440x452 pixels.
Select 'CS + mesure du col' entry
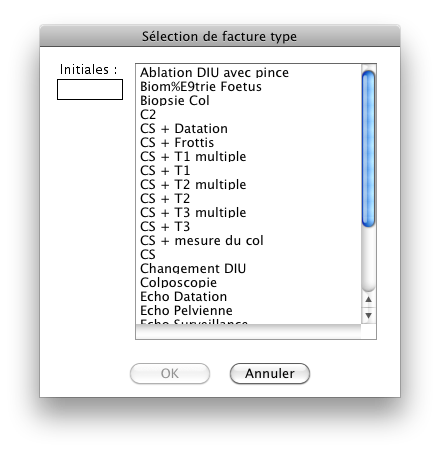point(248,240)
